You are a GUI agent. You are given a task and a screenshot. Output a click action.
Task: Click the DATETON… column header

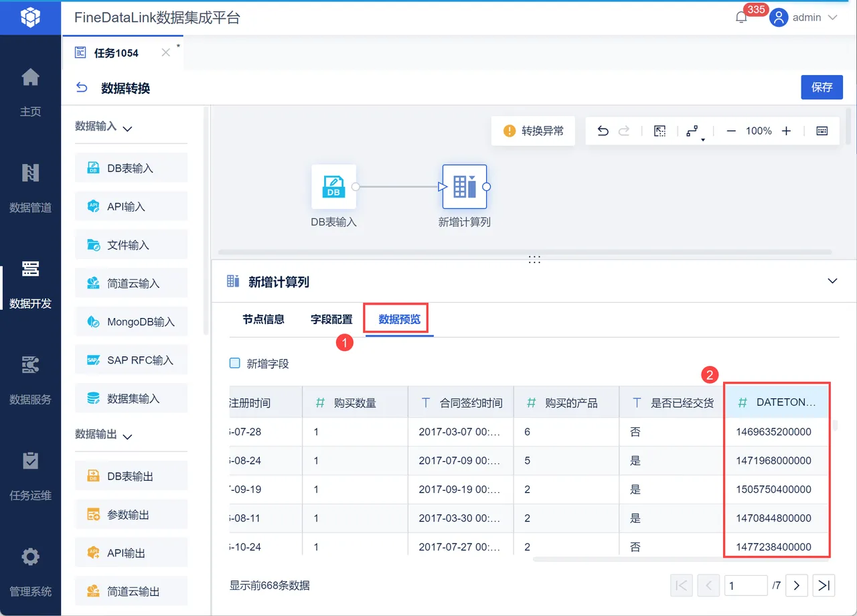(778, 402)
